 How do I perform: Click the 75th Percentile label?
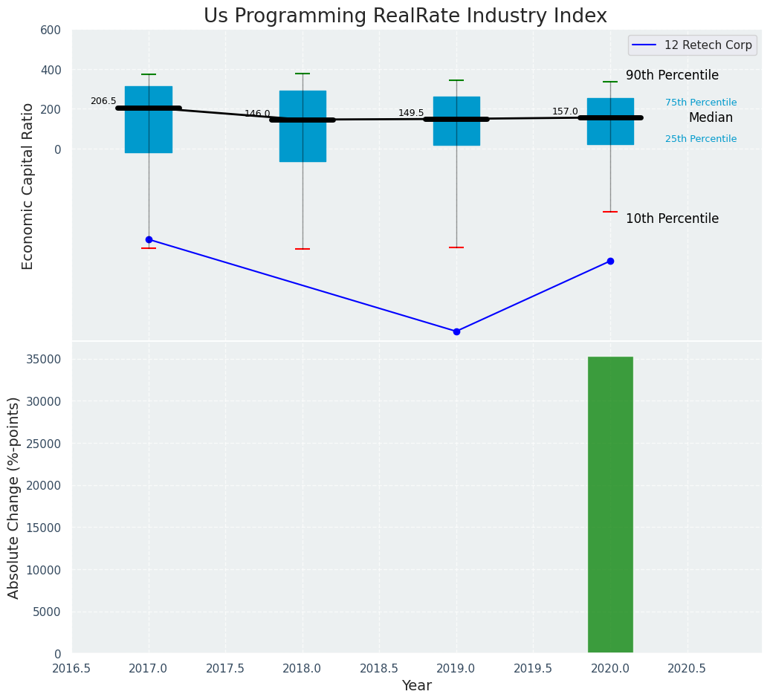coord(701,103)
